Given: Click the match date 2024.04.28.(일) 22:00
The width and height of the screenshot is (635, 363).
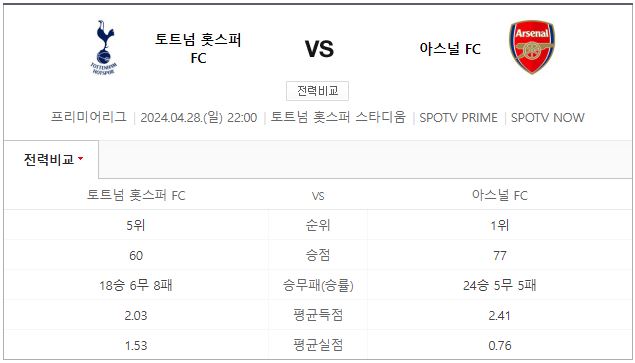Looking at the screenshot, I should pyautogui.click(x=198, y=117).
